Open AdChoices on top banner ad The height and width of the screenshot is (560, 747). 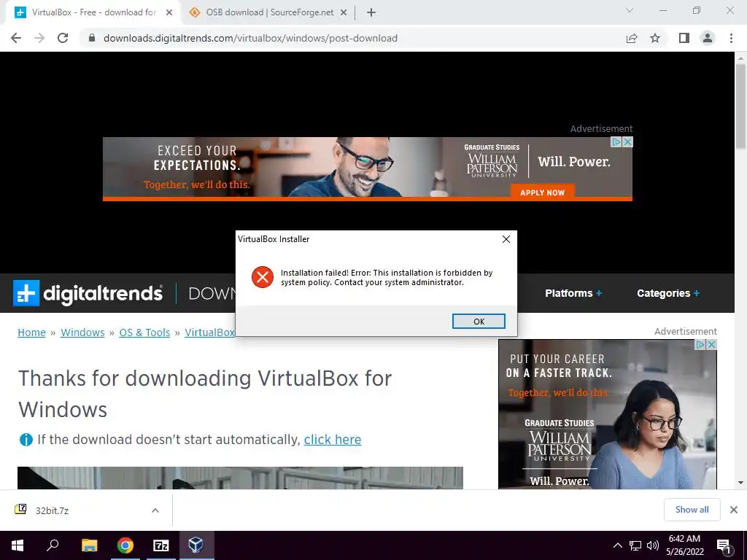616,142
